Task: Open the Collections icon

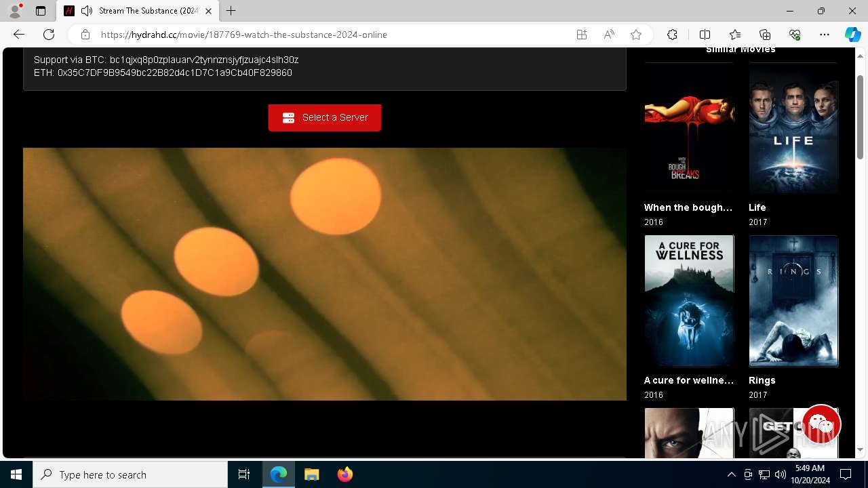Action: (x=765, y=35)
